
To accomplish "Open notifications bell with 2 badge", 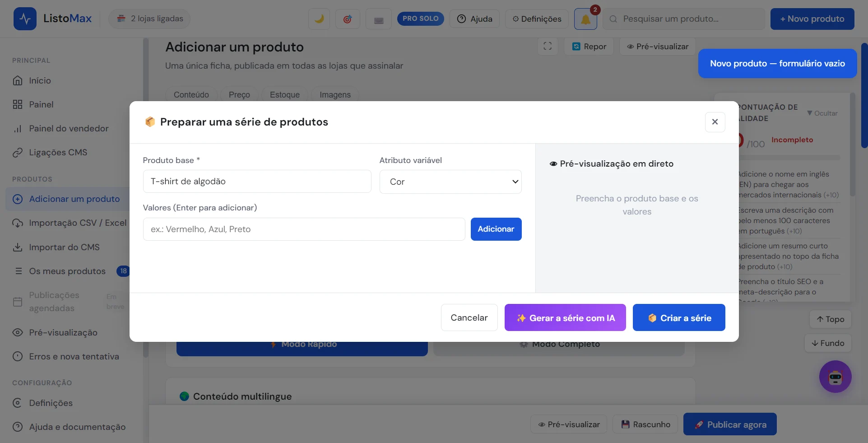I will [585, 19].
